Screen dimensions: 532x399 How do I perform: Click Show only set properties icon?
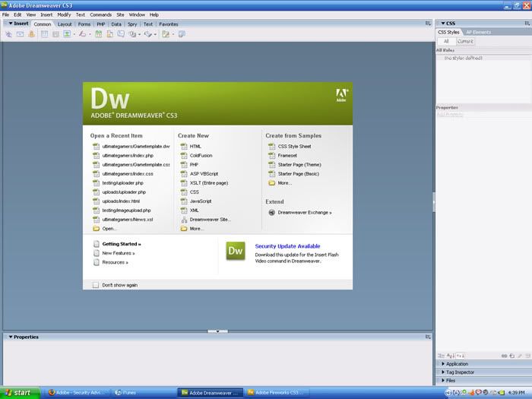pos(461,356)
